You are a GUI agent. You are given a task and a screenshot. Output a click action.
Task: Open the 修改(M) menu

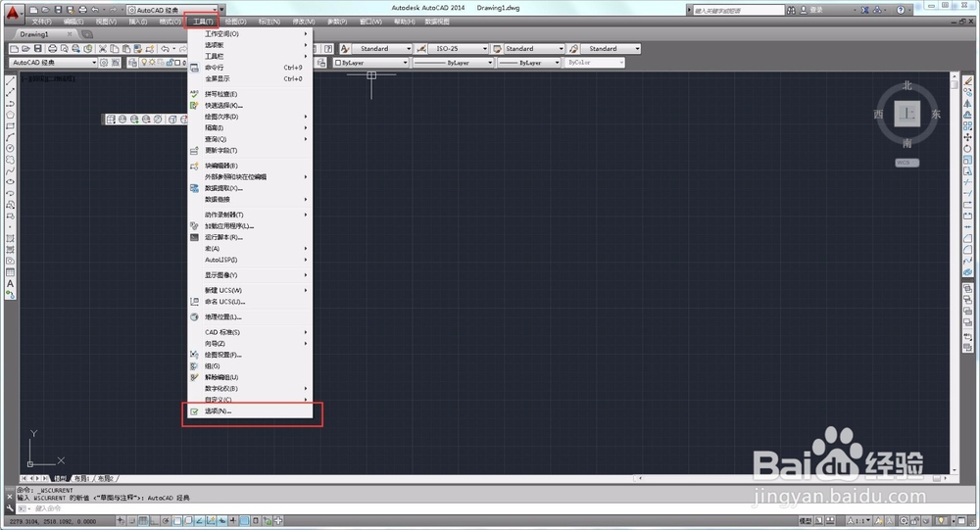(303, 22)
